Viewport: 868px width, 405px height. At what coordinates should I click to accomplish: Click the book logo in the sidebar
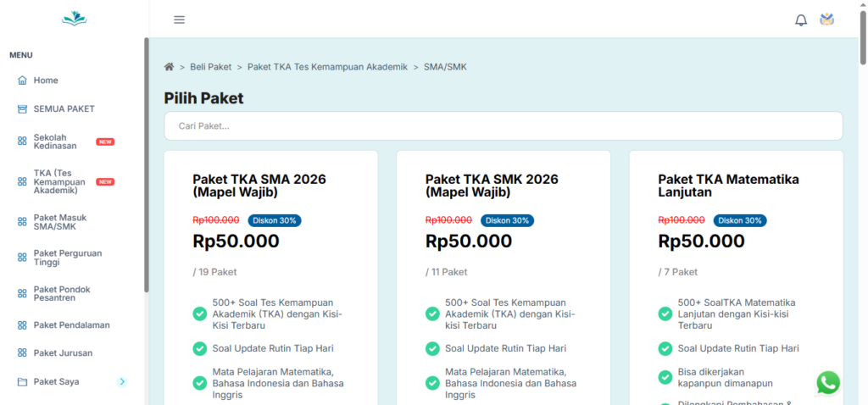[75, 19]
